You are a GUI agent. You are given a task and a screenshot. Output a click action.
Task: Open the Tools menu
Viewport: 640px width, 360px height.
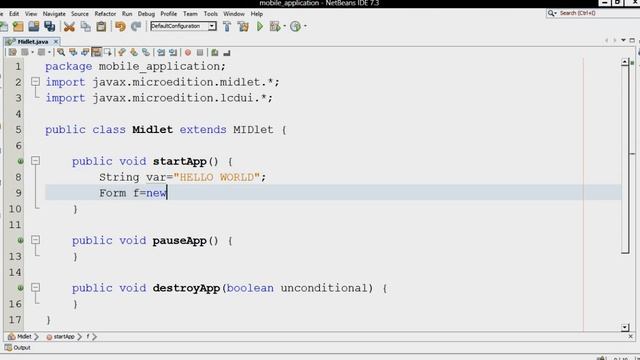coord(211,14)
